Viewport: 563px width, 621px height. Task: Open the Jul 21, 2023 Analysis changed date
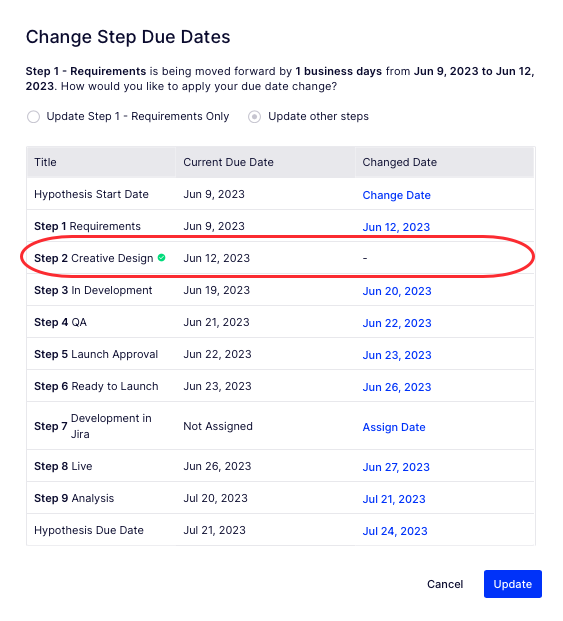(x=394, y=499)
